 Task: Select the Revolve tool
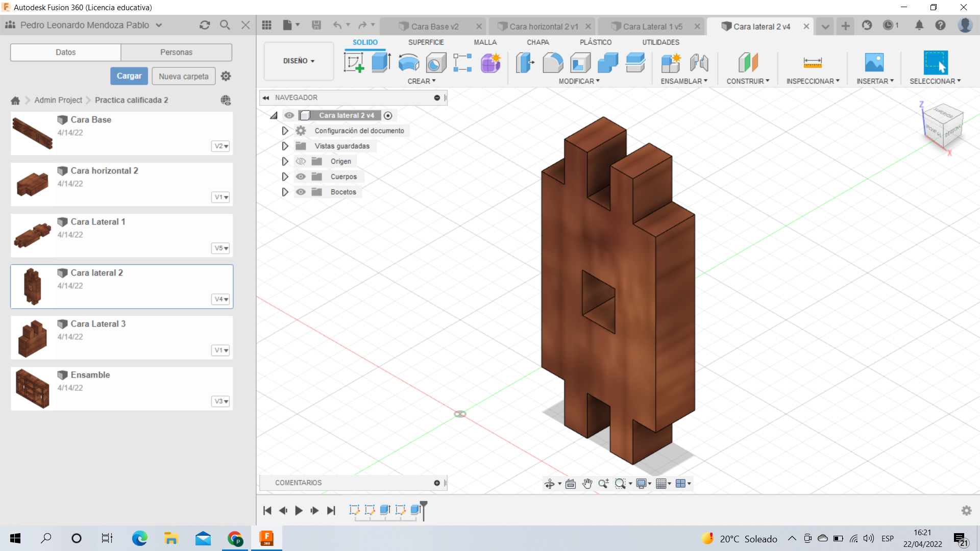[408, 63]
